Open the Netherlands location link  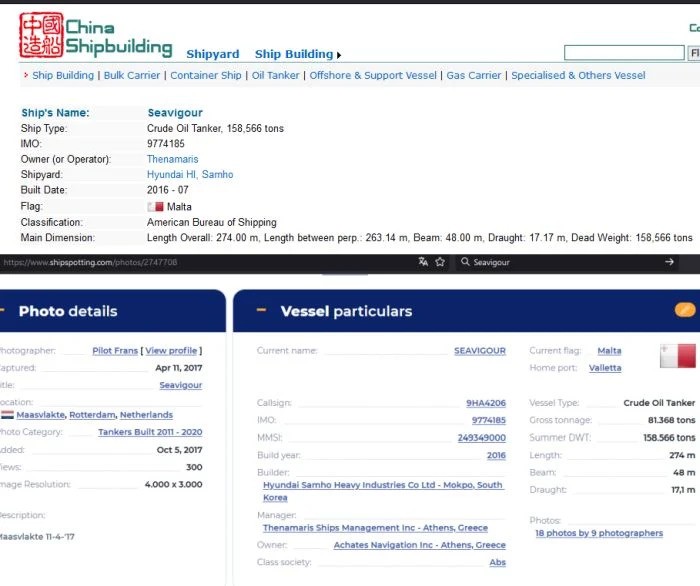click(146, 415)
